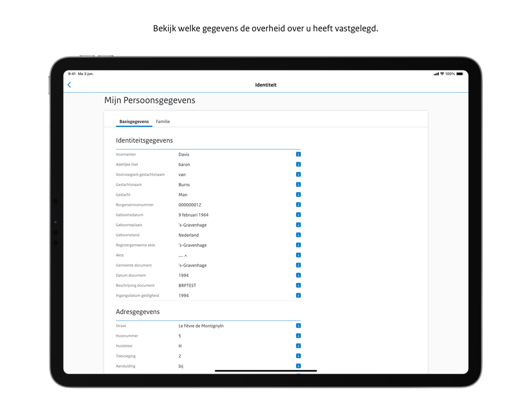Tap the cellular signal bars icon

point(436,74)
